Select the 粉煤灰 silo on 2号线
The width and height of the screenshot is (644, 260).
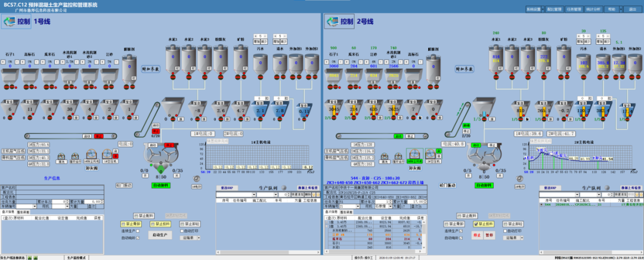point(544,58)
